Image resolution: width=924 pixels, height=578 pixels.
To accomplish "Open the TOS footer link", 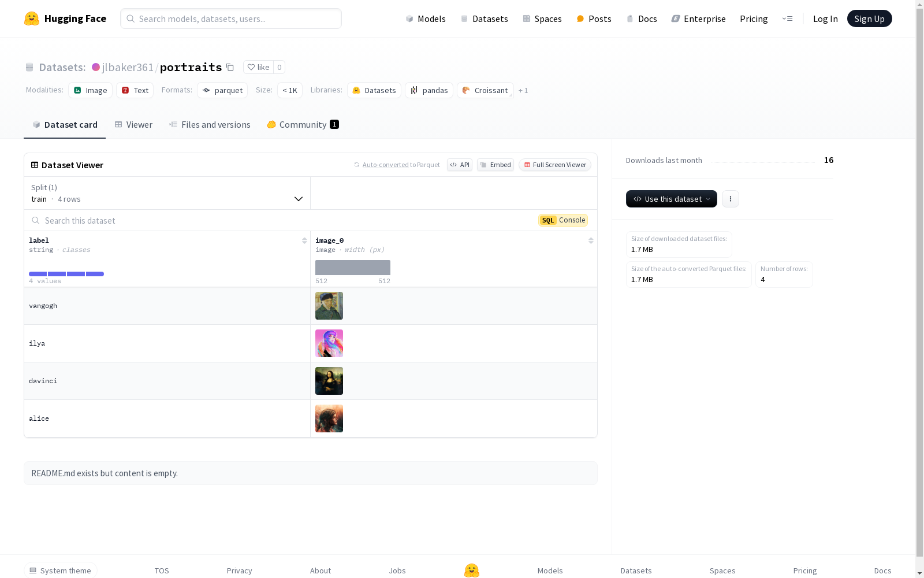I will 162,570.
